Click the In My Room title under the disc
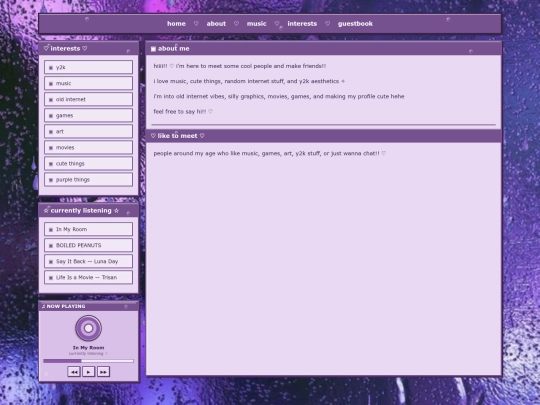The image size is (540, 405). tap(89, 348)
